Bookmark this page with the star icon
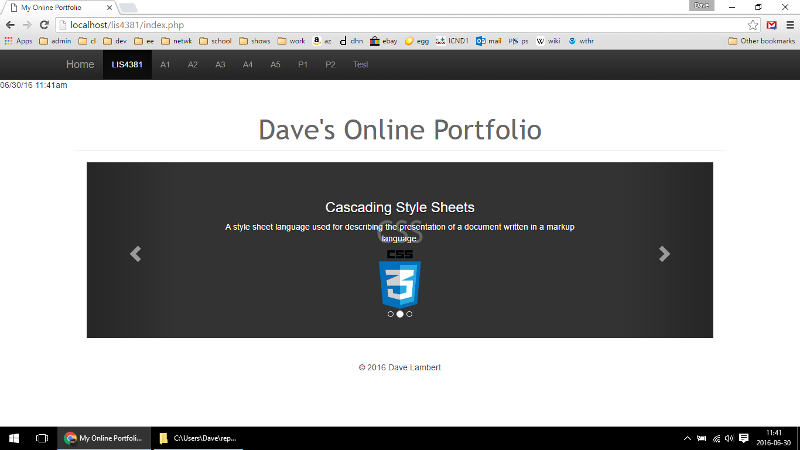Viewport: 800px width, 450px height. click(x=753, y=25)
